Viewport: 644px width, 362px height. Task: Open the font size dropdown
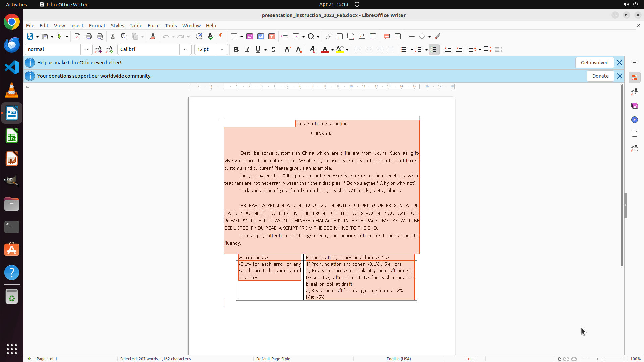pos(222,49)
